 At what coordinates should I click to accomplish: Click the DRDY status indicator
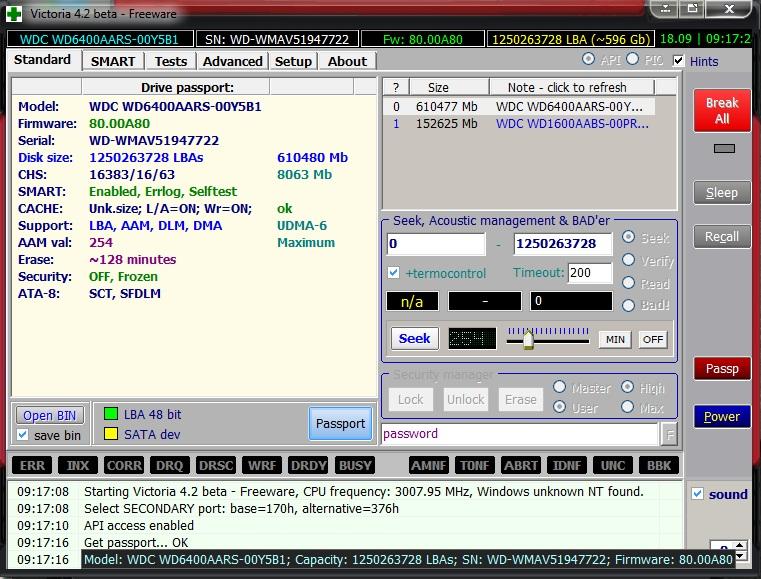coord(308,465)
